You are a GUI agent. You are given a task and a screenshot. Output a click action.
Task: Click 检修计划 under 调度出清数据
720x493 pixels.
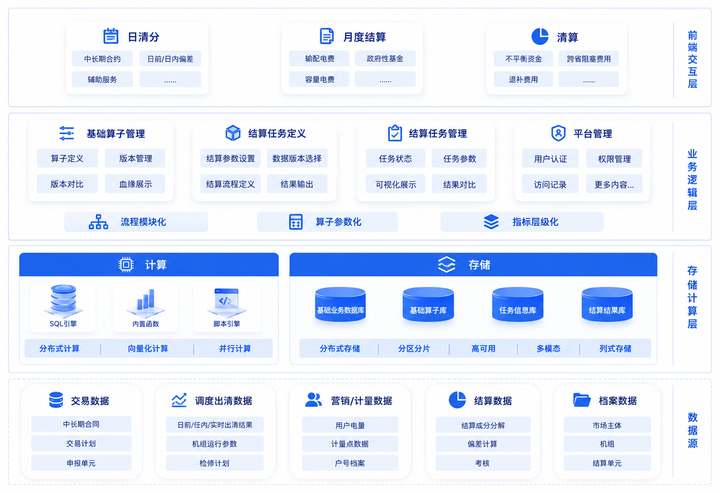click(x=215, y=463)
